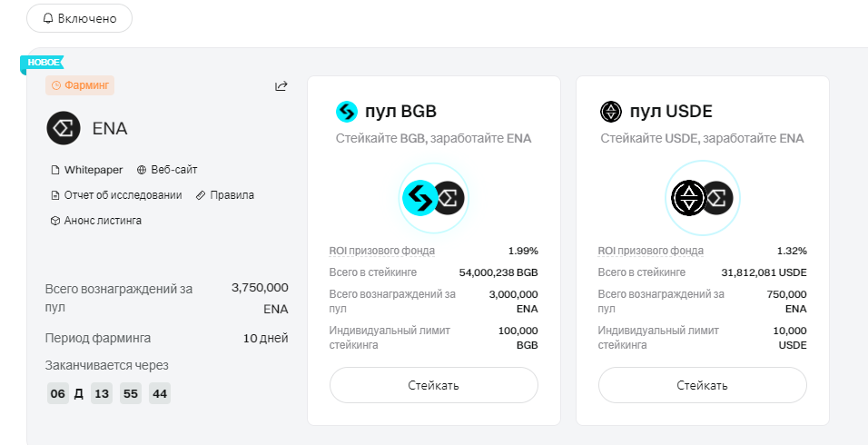Click the ENA token logo

point(64,128)
